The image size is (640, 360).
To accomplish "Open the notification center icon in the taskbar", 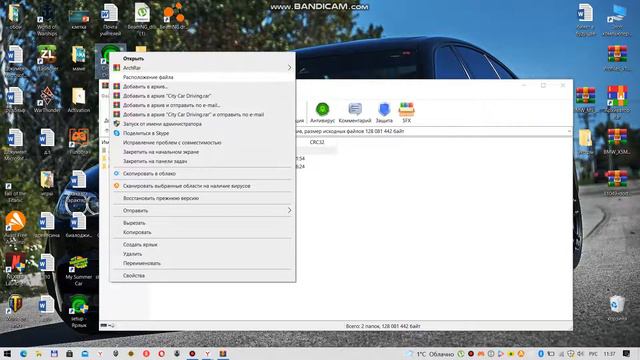I will click(627, 354).
